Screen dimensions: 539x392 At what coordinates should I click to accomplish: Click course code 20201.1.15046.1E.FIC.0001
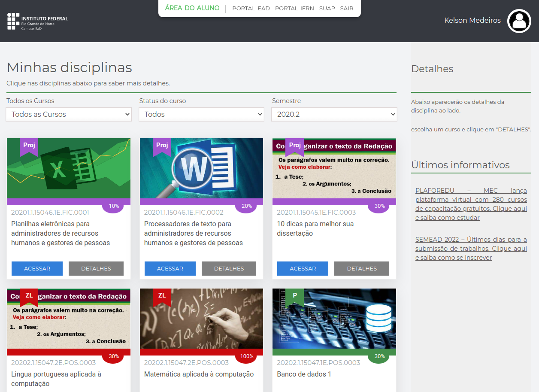pos(50,212)
